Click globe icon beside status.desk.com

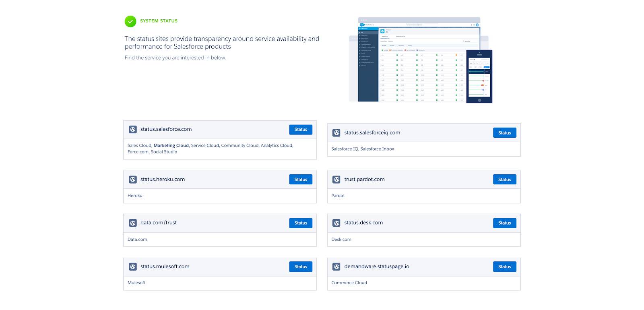click(336, 223)
